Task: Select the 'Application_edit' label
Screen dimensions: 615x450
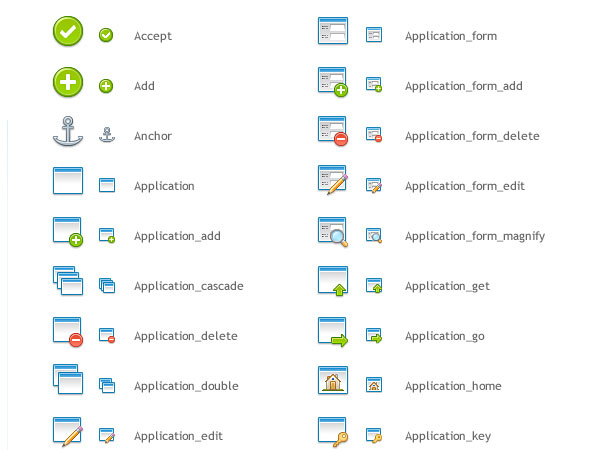Action: 178,436
